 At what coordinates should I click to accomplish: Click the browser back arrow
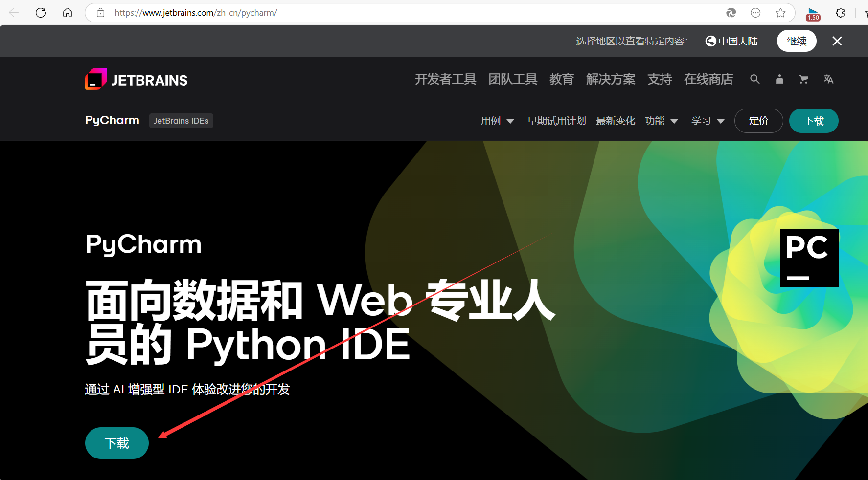tap(14, 13)
